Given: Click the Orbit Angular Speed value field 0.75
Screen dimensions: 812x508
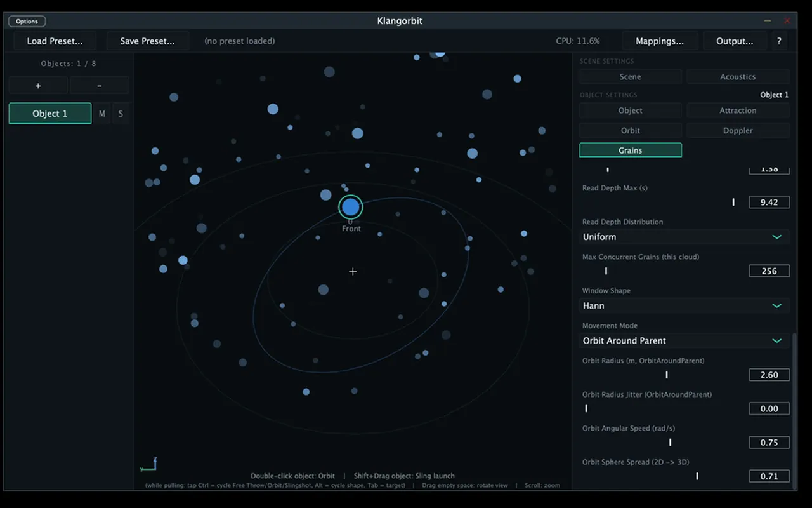Looking at the screenshot, I should tap(769, 443).
